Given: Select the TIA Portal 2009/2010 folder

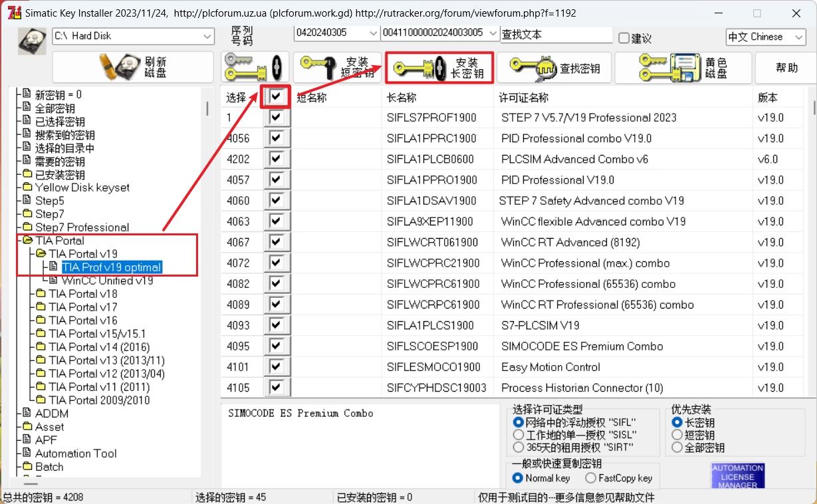Looking at the screenshot, I should tap(99, 400).
